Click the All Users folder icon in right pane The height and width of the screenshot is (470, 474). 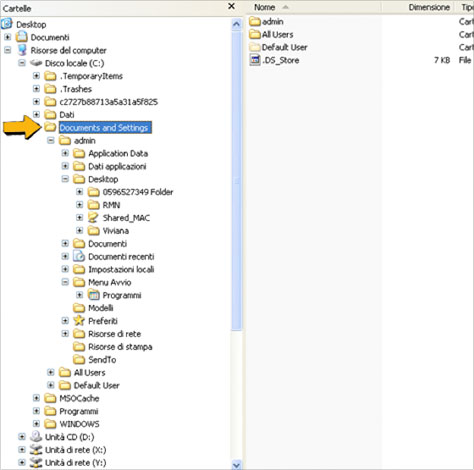click(x=255, y=34)
